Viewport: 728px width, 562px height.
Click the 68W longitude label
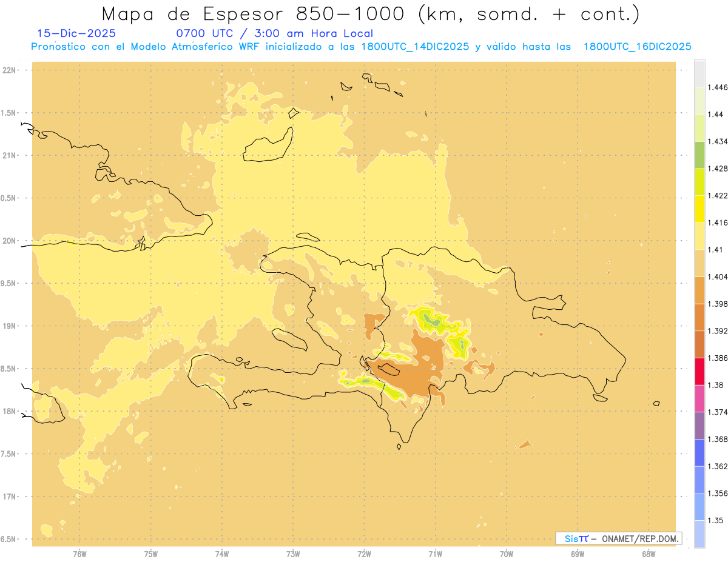[649, 555]
